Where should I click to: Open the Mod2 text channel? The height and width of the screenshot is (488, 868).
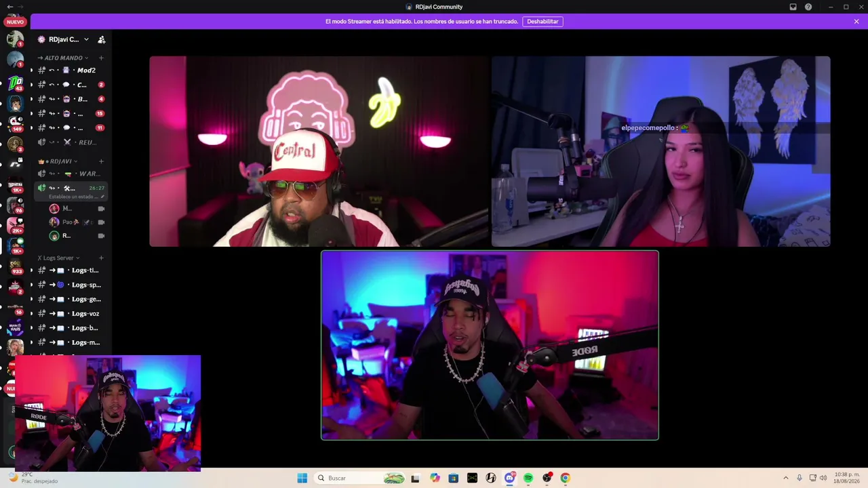(71, 70)
